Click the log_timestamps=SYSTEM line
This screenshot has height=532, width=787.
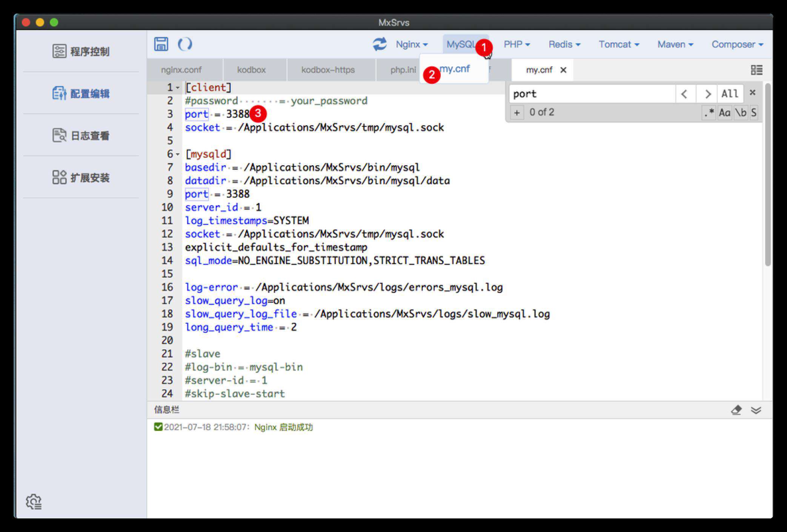[x=247, y=220]
